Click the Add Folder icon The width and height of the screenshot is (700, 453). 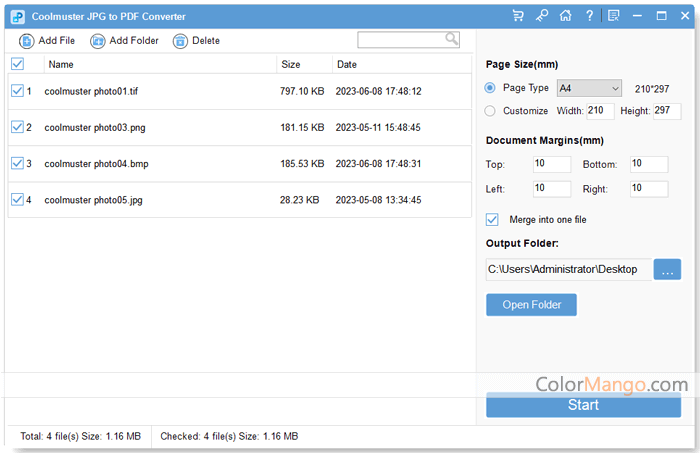point(98,41)
